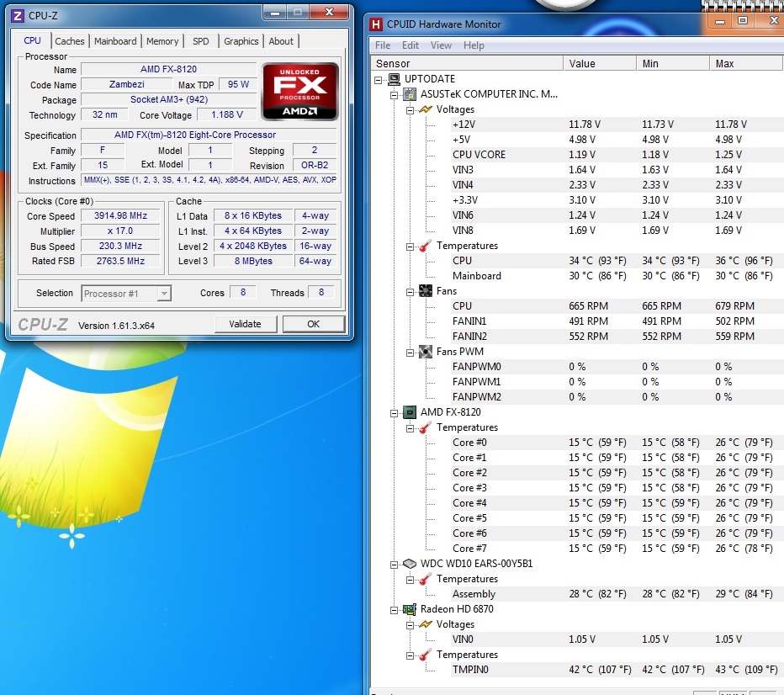Select the Core #7 temperature row
The image size is (784, 695).
[x=617, y=549]
